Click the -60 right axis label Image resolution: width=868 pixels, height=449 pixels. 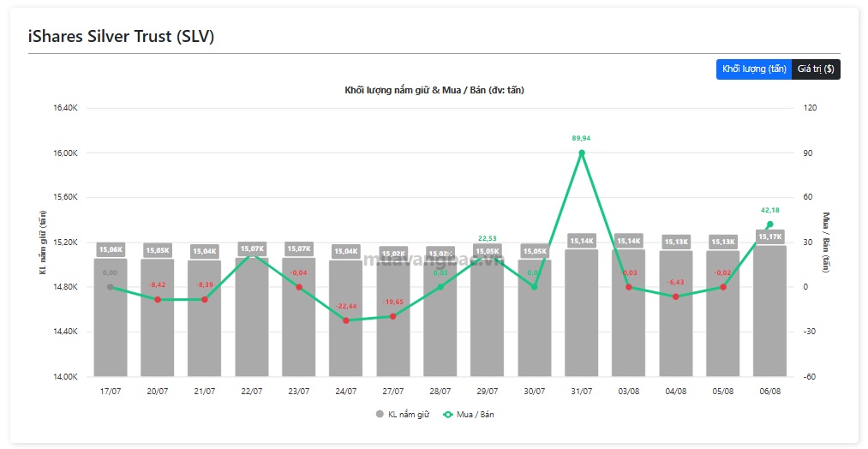point(810,376)
